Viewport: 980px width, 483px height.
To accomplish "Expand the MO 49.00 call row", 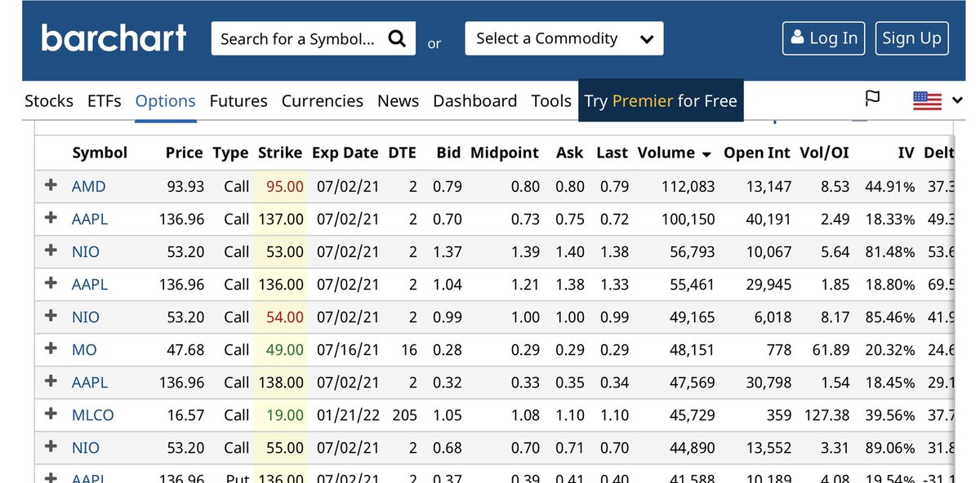I will click(51, 348).
